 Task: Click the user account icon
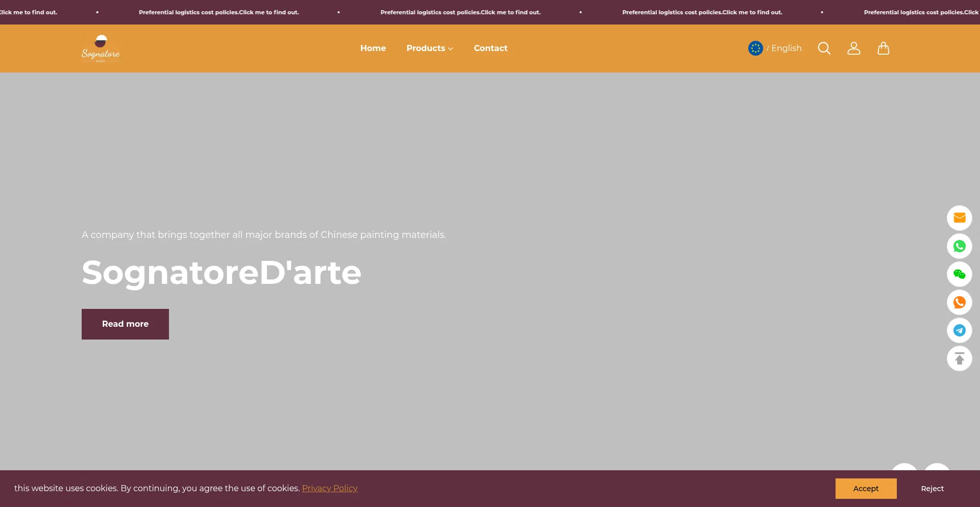853,48
